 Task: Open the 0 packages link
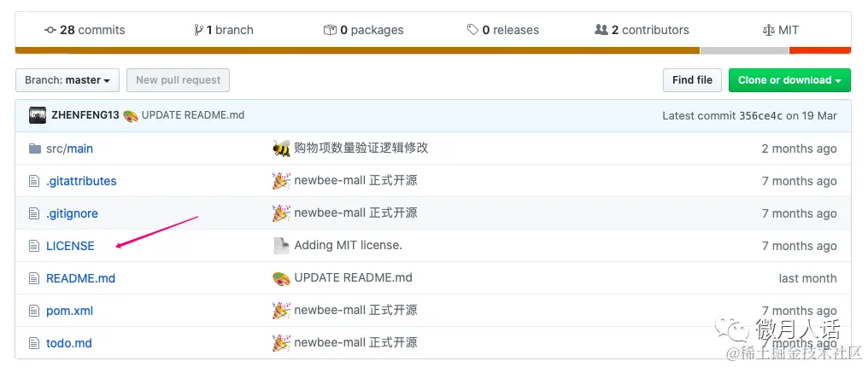click(364, 30)
